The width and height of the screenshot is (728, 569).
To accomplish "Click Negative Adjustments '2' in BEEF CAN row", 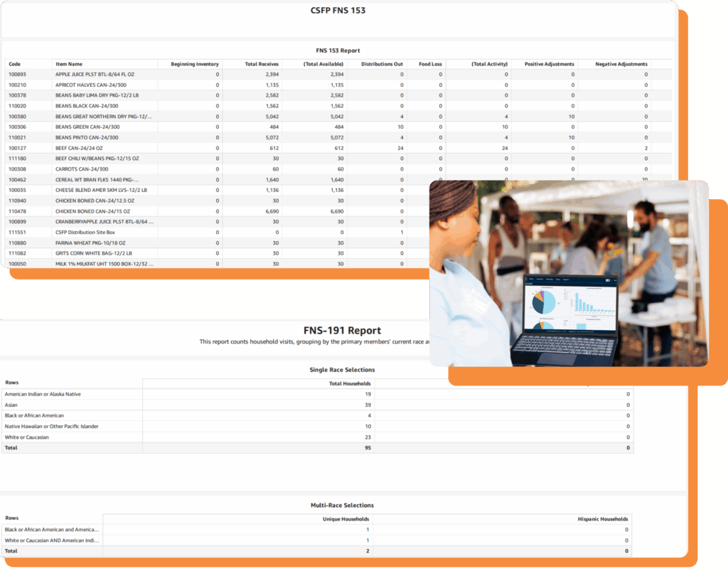I will click(x=646, y=148).
